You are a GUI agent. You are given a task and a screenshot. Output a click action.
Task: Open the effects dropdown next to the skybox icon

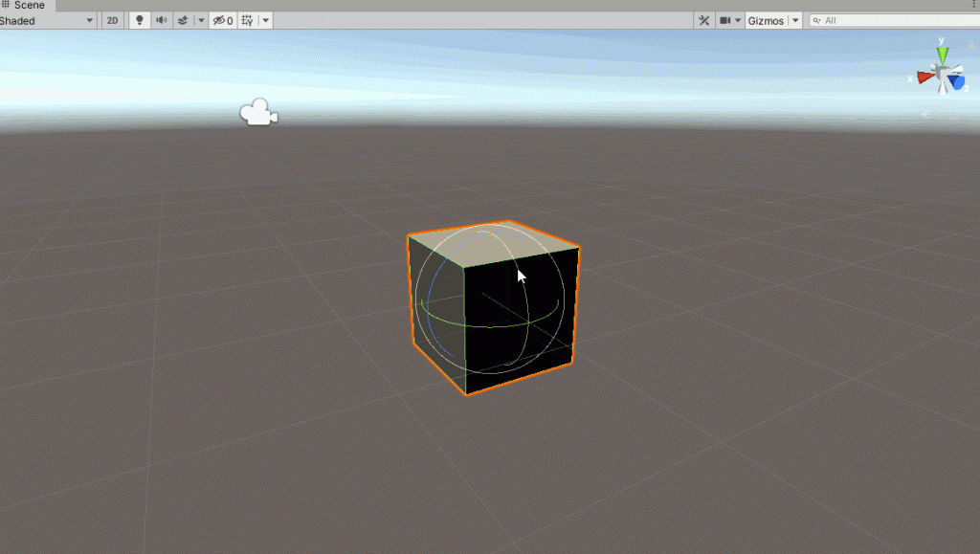pyautogui.click(x=200, y=20)
